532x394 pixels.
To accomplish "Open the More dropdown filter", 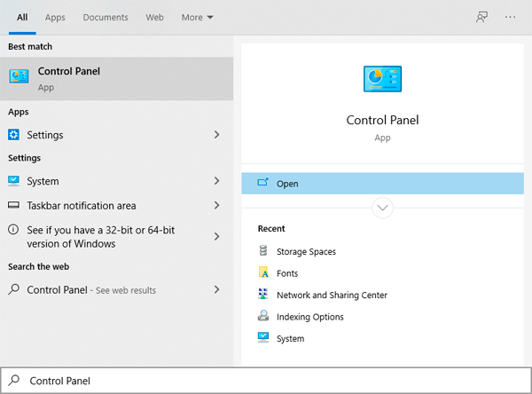I will coord(197,17).
